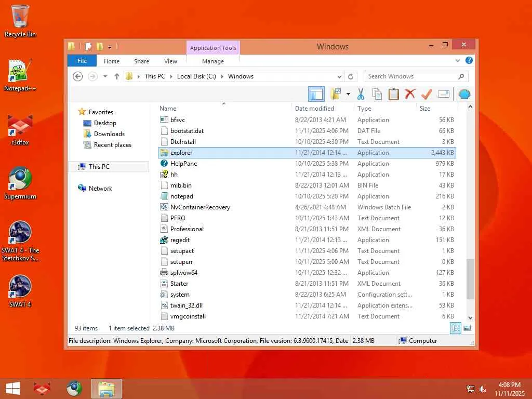Open Downloads in the navigation pane
The width and height of the screenshot is (532, 399).
coord(109,134)
